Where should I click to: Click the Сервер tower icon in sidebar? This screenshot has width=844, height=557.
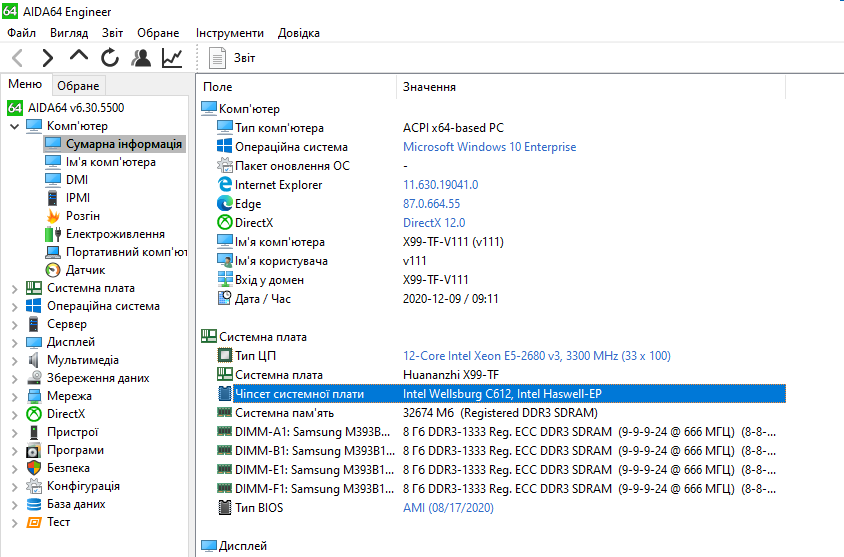click(x=34, y=324)
